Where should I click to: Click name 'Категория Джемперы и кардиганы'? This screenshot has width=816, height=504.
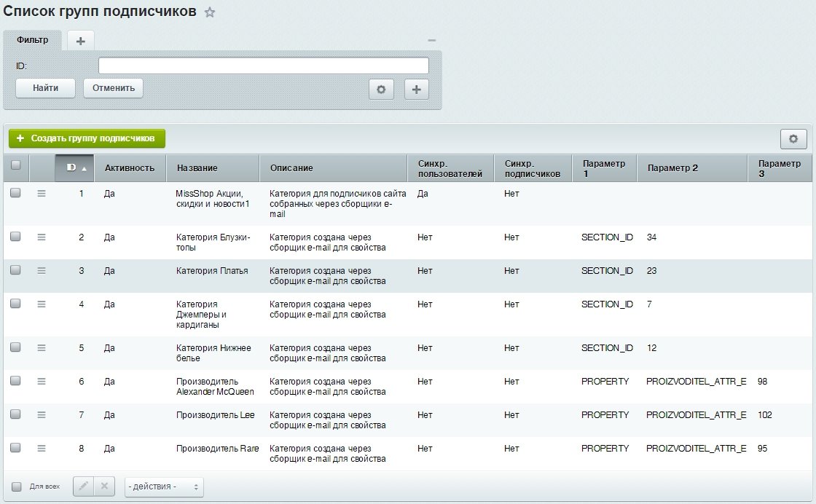201,314
